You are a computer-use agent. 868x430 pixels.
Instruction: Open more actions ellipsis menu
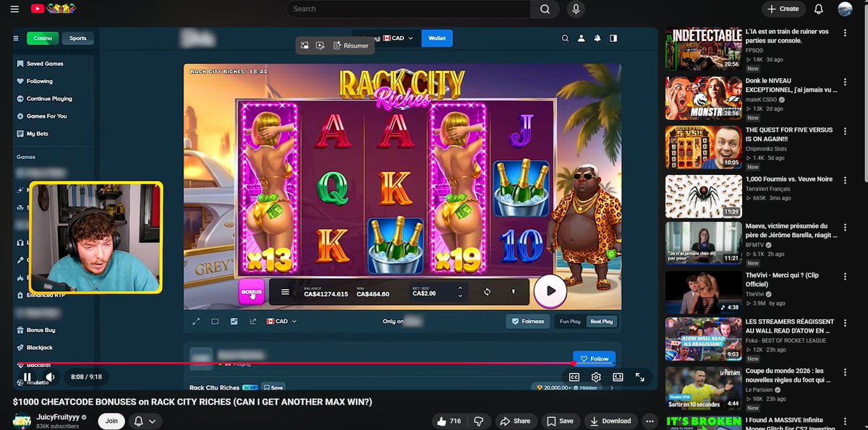[650, 421]
